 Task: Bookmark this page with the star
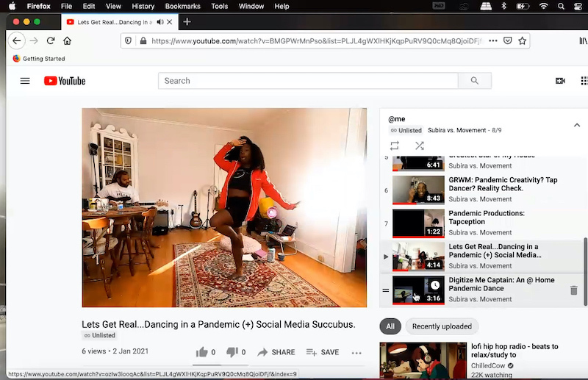coord(523,41)
